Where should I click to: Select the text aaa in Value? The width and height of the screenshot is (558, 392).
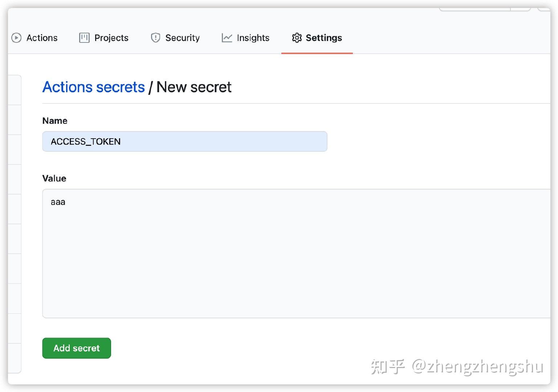57,202
